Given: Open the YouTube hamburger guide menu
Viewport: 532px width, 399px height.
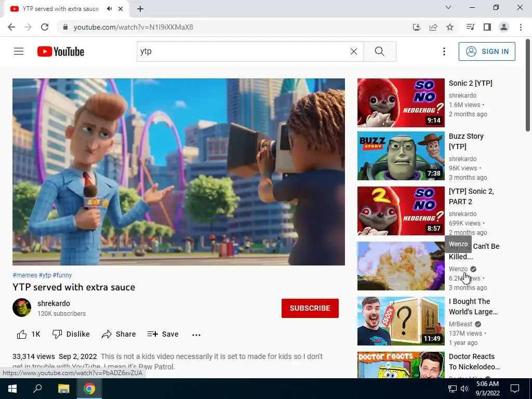Looking at the screenshot, I should tap(19, 51).
